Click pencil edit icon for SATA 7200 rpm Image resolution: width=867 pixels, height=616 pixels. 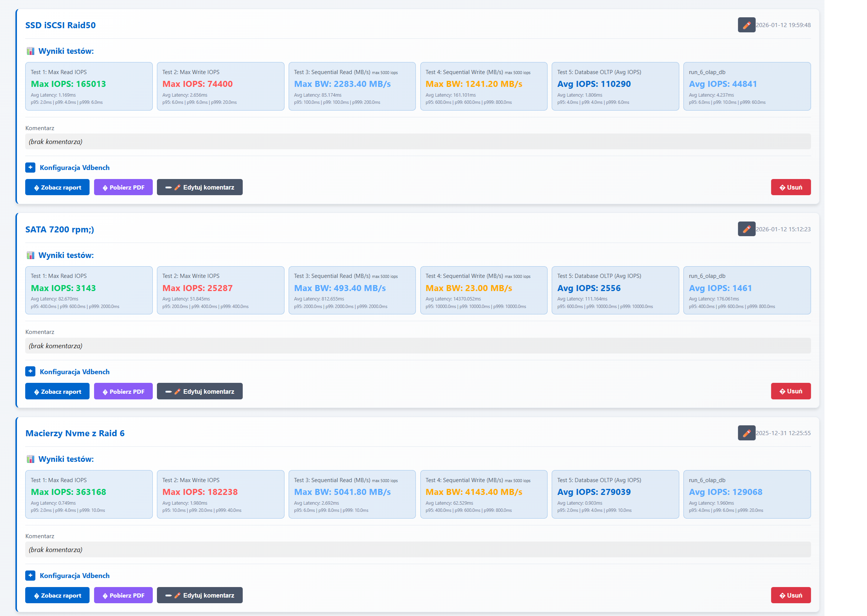pos(746,229)
